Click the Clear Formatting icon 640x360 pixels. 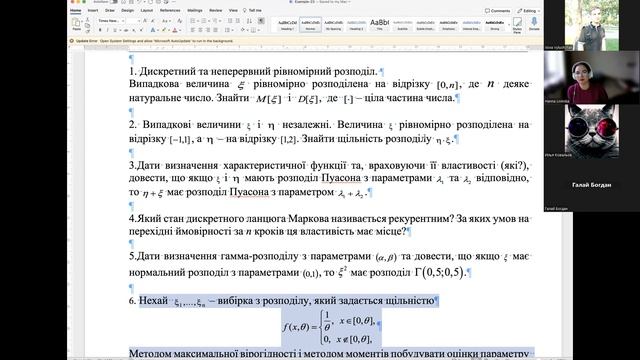pyautogui.click(x=180, y=20)
